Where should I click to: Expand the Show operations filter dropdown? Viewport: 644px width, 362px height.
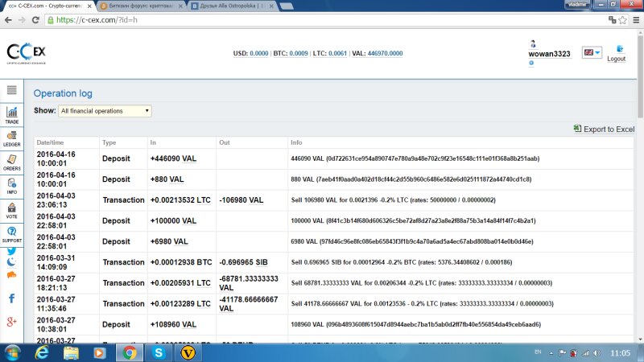104,111
